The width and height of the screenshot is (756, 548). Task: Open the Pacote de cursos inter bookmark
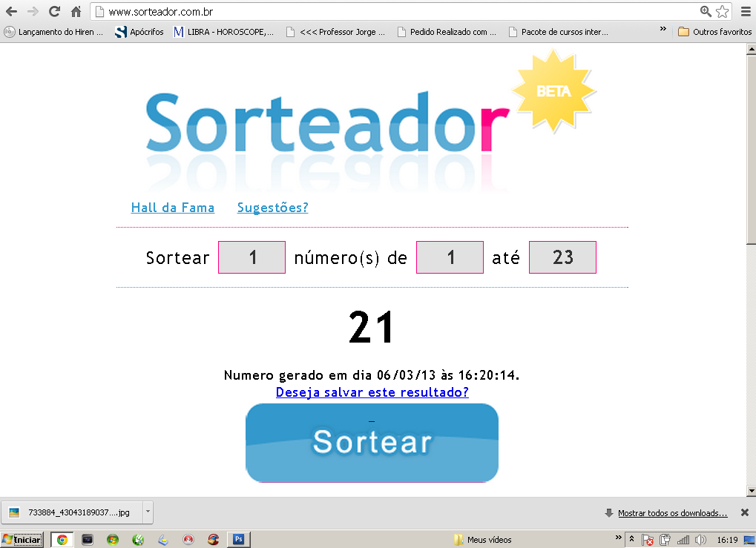point(559,32)
